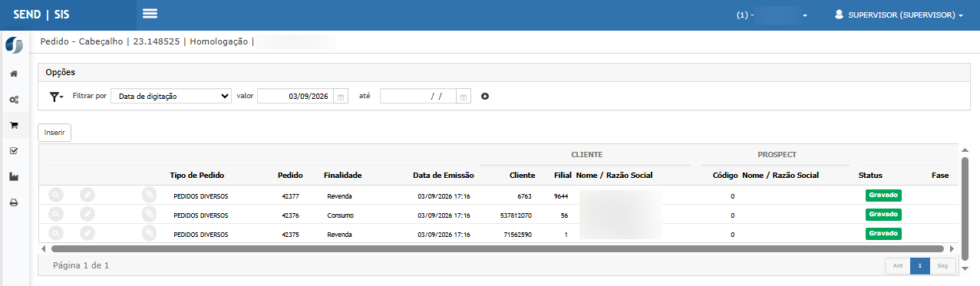980x286 pixels.
Task: Click the valor date input field
Action: pyautogui.click(x=295, y=97)
